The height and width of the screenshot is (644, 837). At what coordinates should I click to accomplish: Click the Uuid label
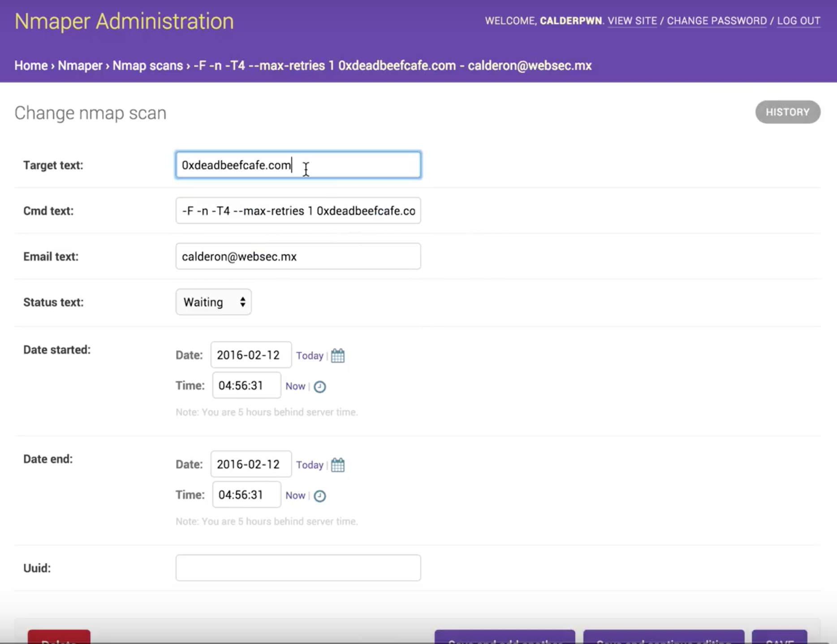pyautogui.click(x=37, y=568)
